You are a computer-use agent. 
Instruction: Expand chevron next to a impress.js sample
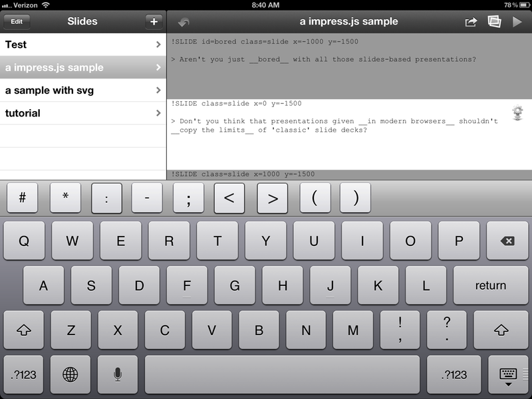pos(158,67)
